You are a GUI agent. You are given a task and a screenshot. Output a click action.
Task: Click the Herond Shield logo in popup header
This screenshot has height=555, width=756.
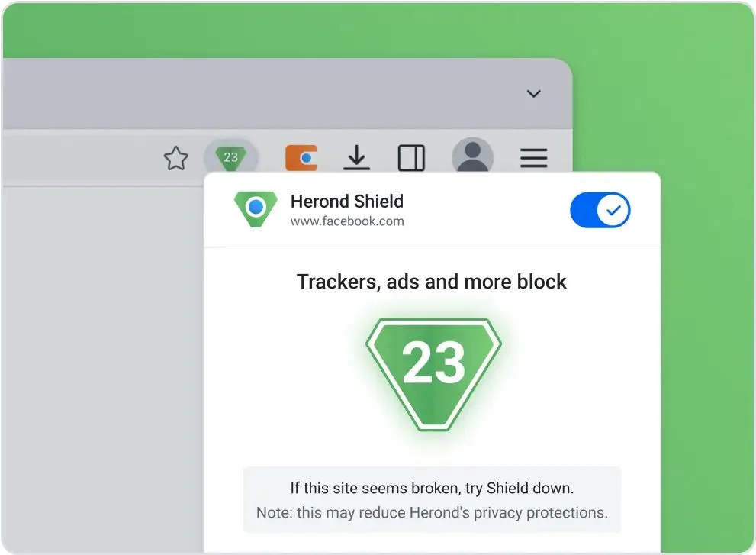point(256,209)
